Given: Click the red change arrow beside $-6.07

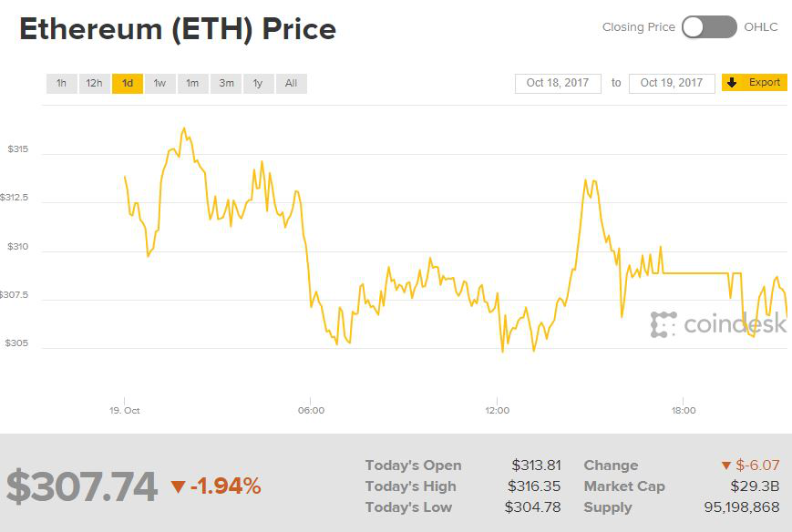Looking at the screenshot, I should click(x=725, y=466).
